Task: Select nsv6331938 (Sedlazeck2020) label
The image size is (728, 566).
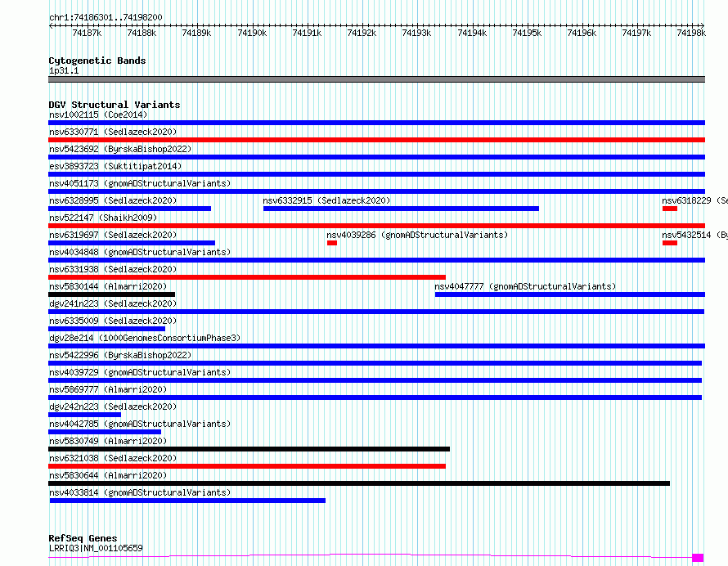Action: 113,269
